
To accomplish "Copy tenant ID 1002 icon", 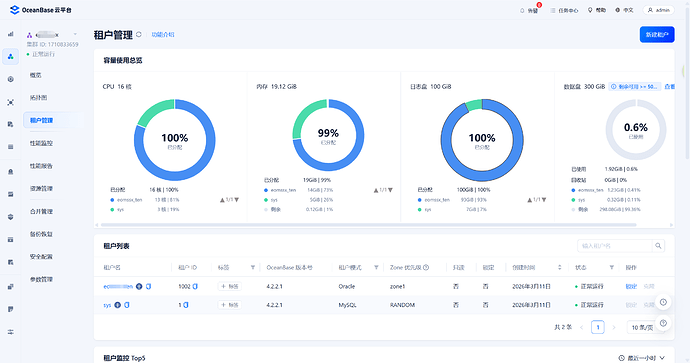I will pos(195,286).
